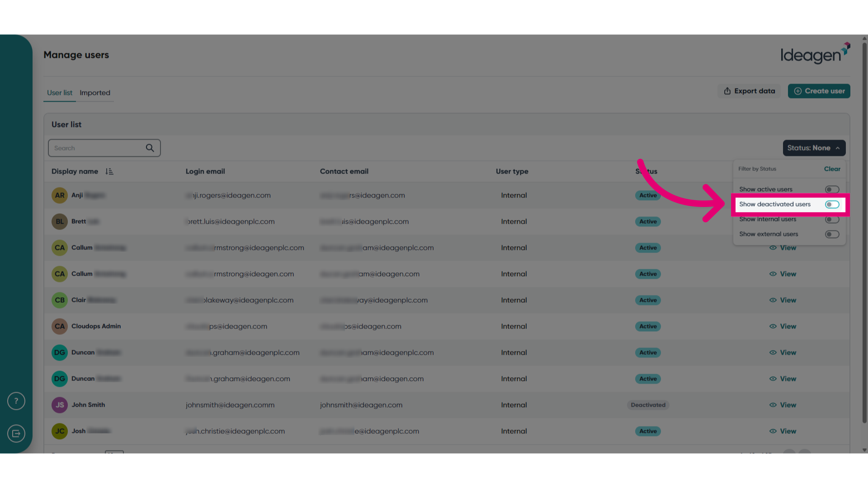Viewport: 868px width, 488px height.
Task: Click the AR avatar for Anji
Action: [60, 195]
